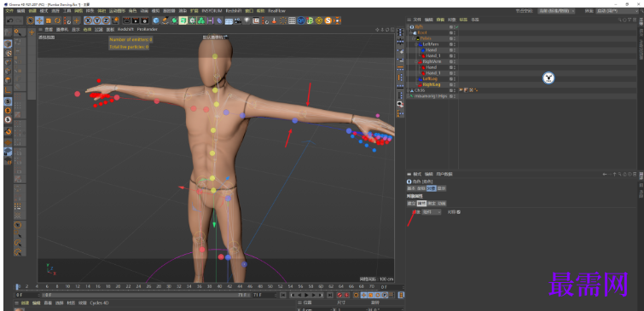Open Edit Render Settings

[145, 20]
